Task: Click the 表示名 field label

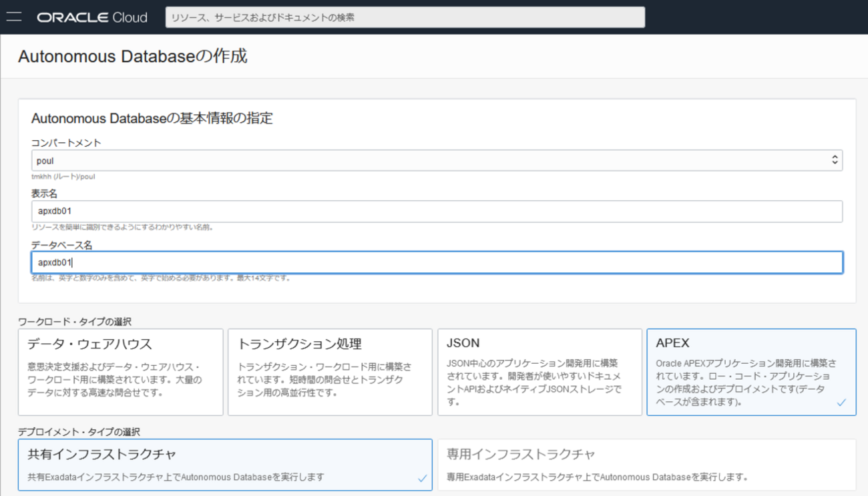Action: pyautogui.click(x=45, y=194)
